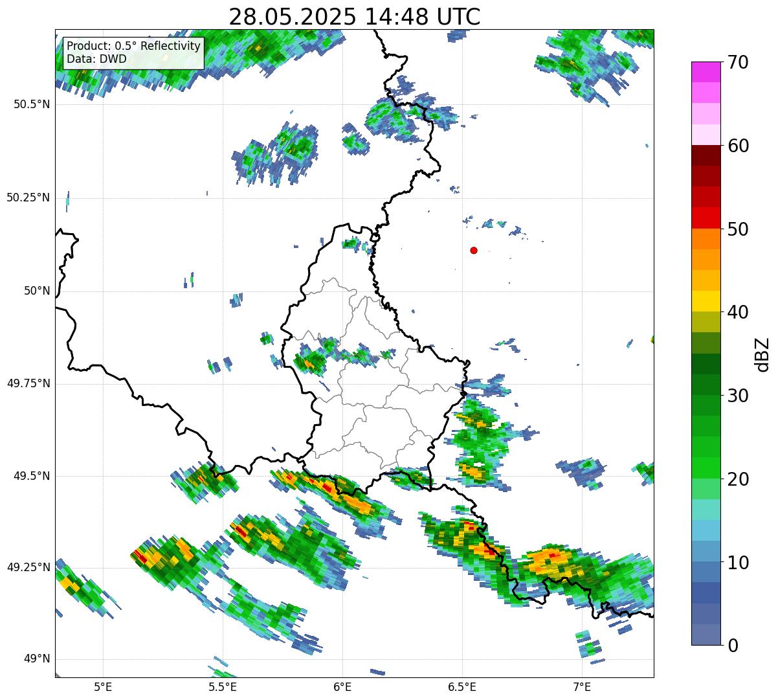The height and width of the screenshot is (700, 778).
Task: Click the 50°N latitude label
Action: pyautogui.click(x=37, y=291)
